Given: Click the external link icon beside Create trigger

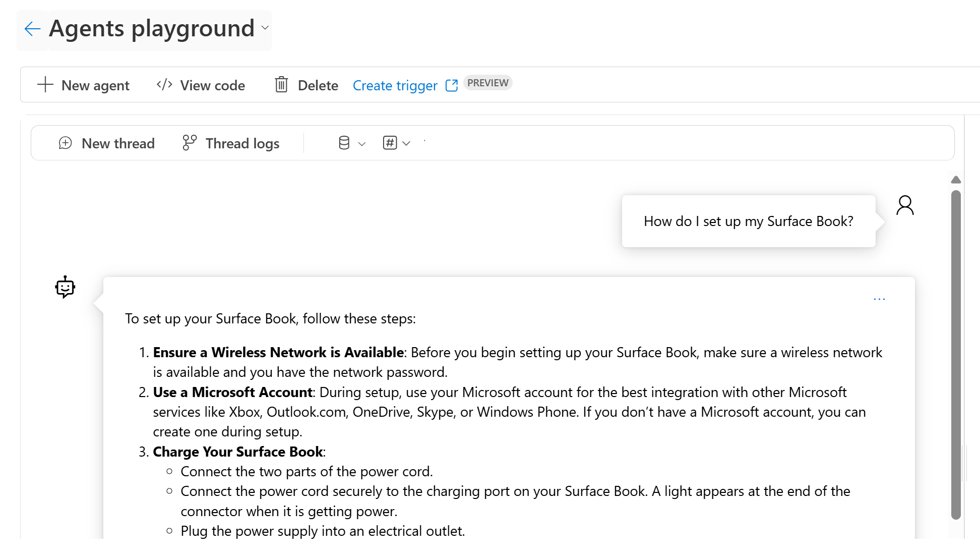Looking at the screenshot, I should click(x=451, y=85).
